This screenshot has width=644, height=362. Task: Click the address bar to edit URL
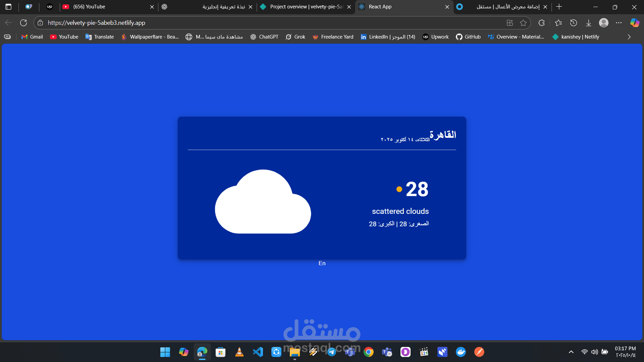[235, 23]
